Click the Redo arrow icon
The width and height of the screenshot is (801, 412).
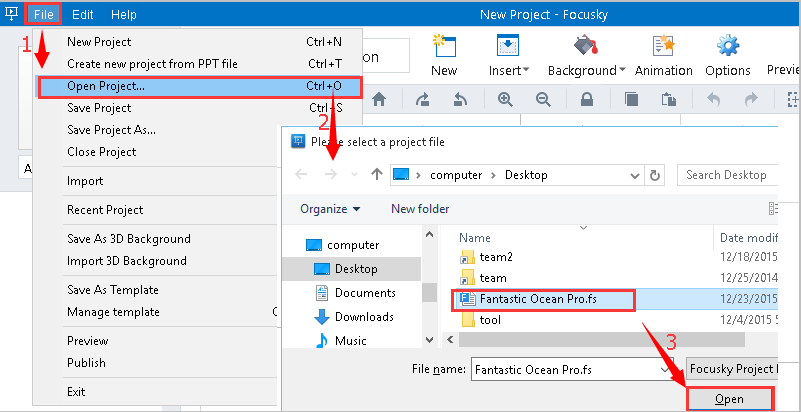[x=751, y=100]
